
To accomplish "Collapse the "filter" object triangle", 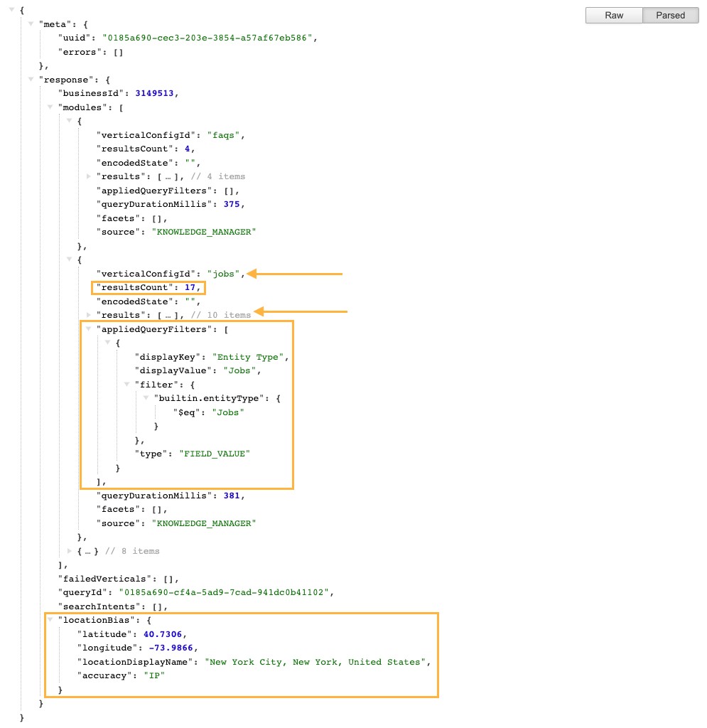I will click(x=126, y=384).
